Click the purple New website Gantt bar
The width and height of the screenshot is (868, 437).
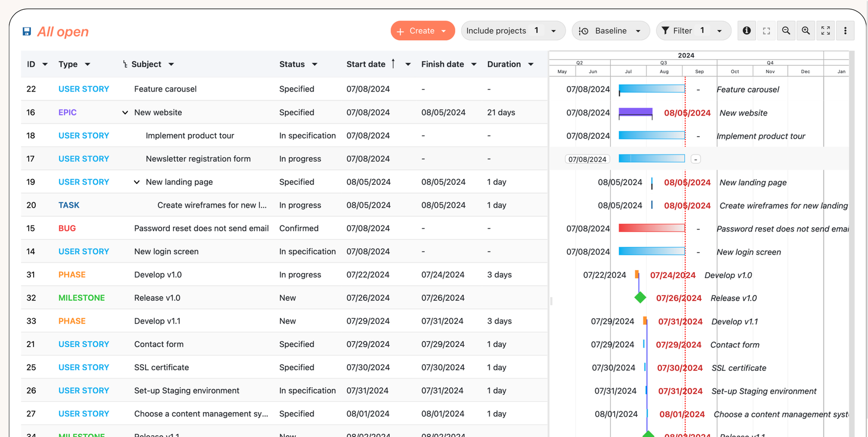point(635,112)
